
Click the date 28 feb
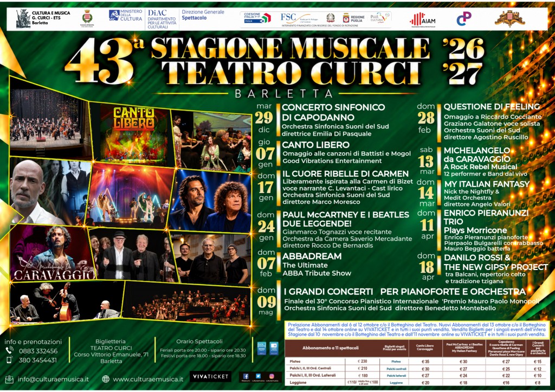[x=425, y=118]
